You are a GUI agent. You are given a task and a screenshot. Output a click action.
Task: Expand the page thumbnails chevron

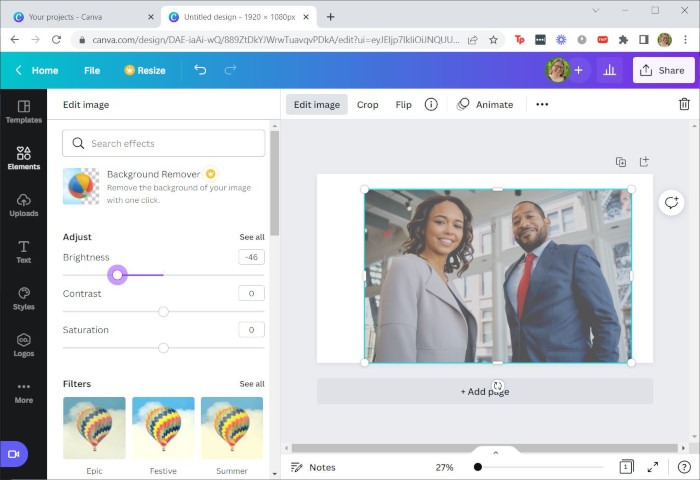pyautogui.click(x=496, y=453)
